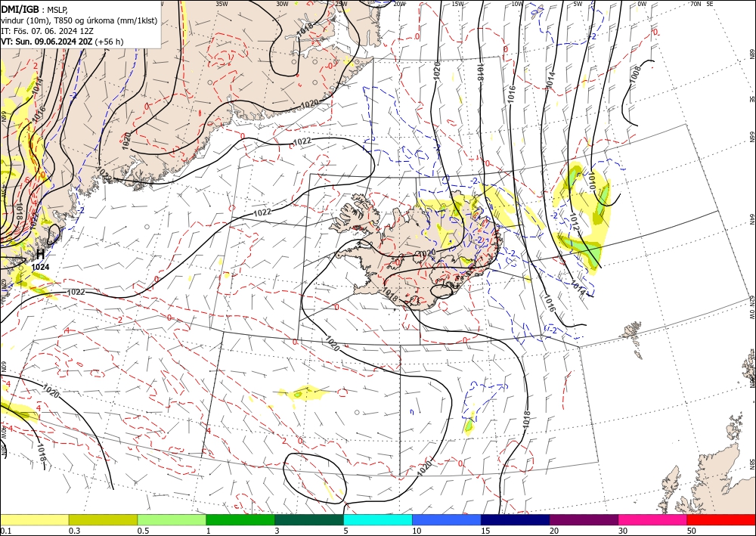Screen dimensions: 756x536
Task: Click the '0W' longitude label at top
Action: coord(642,4)
